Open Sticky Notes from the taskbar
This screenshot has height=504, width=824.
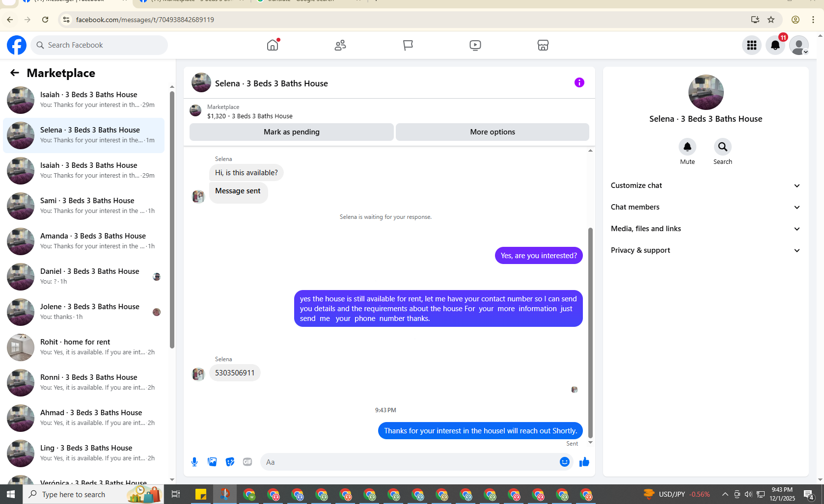click(x=201, y=494)
